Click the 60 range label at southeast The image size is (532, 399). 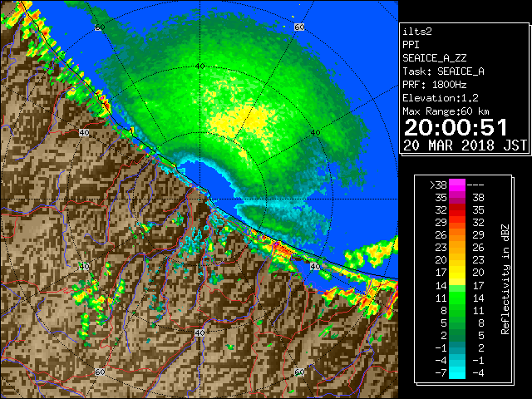coord(299,372)
